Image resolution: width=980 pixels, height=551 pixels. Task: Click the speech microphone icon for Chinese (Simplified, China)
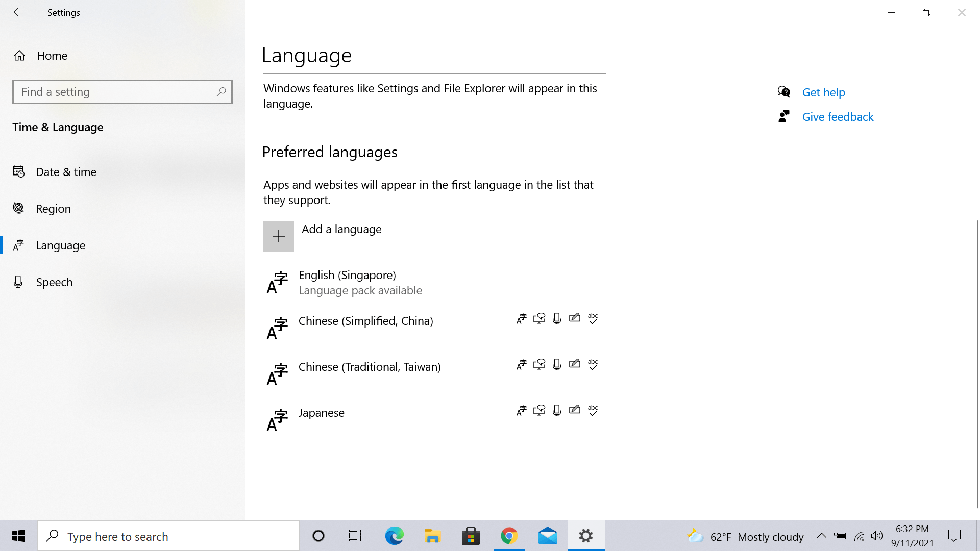tap(557, 318)
